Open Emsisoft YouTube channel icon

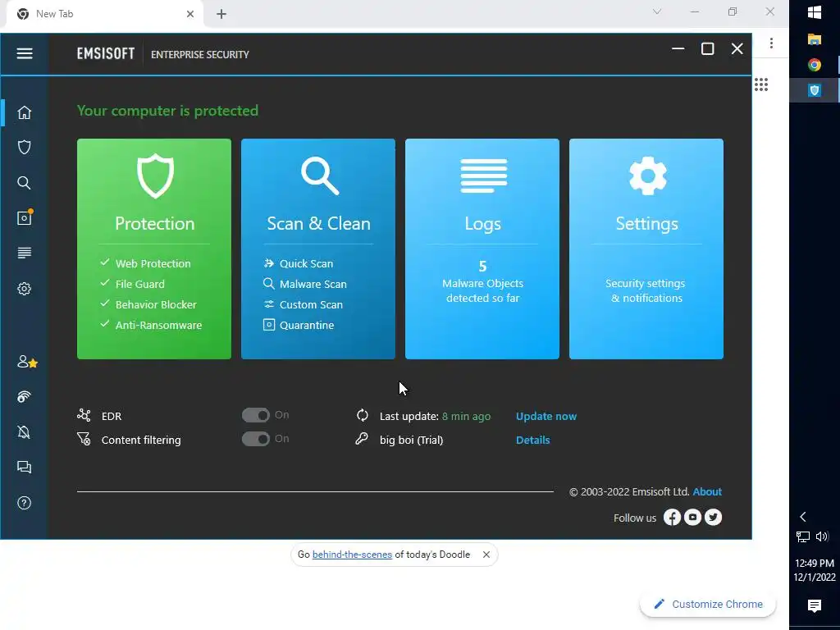pyautogui.click(x=692, y=517)
